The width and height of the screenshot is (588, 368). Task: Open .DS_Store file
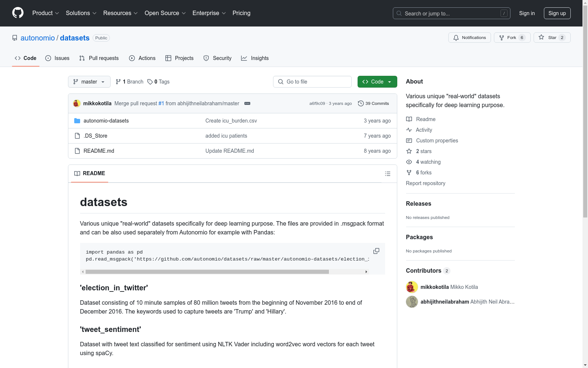tap(96, 136)
